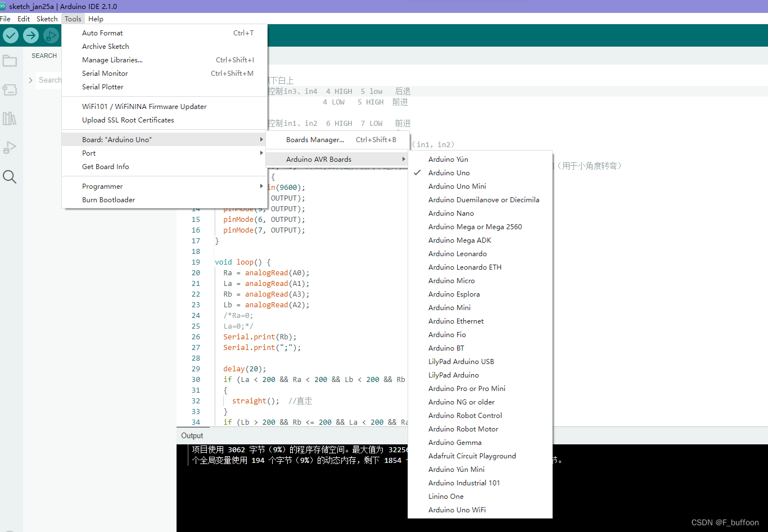Click the Upload arrow button
Screen dimensions: 768x532
coord(31,35)
